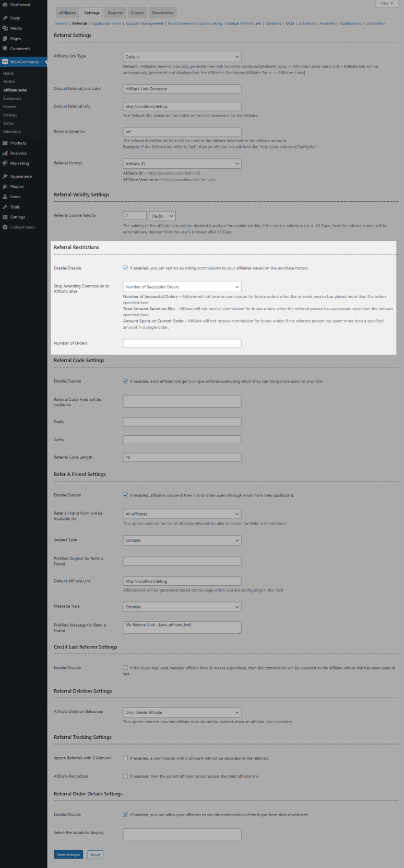404x868 pixels.
Task: Click the Marketing megaphone icon
Action: click(5, 163)
